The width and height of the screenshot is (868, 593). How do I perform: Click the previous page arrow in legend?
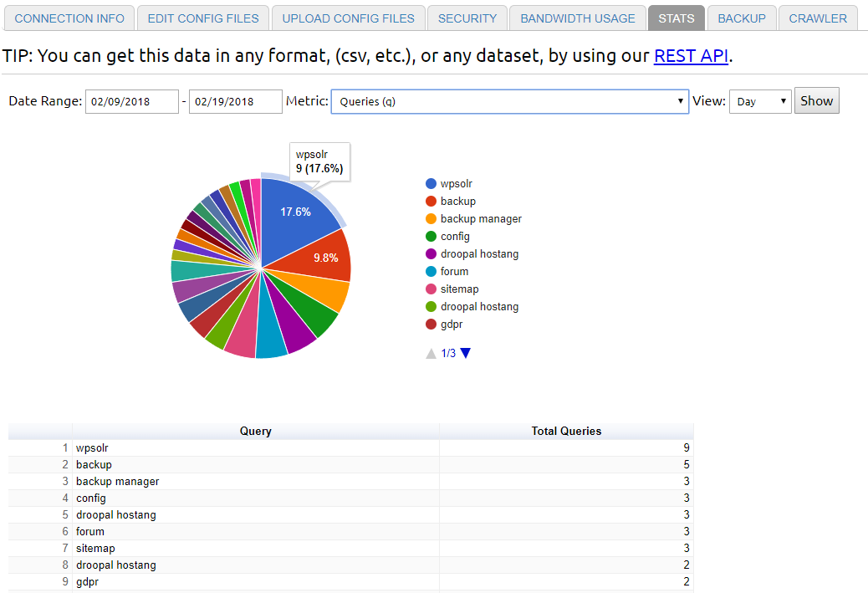[431, 354]
